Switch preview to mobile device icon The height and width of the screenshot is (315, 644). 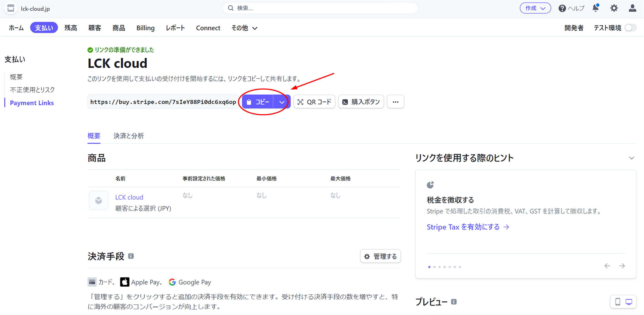pos(617,302)
